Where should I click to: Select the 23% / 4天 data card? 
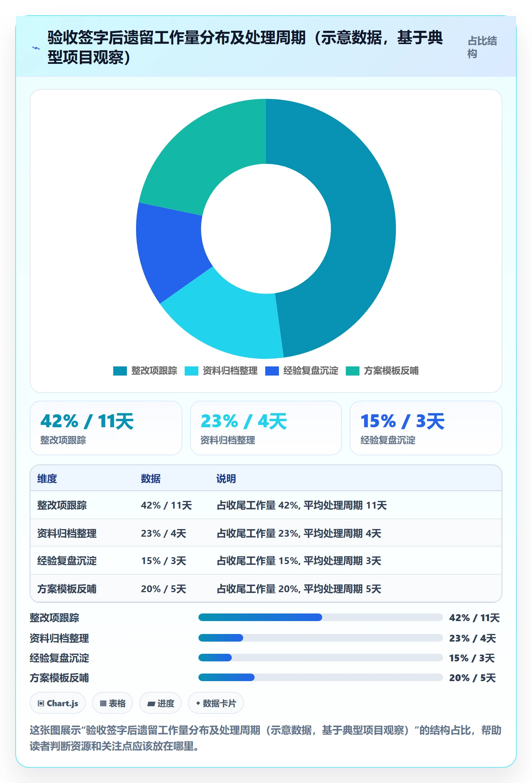266,428
